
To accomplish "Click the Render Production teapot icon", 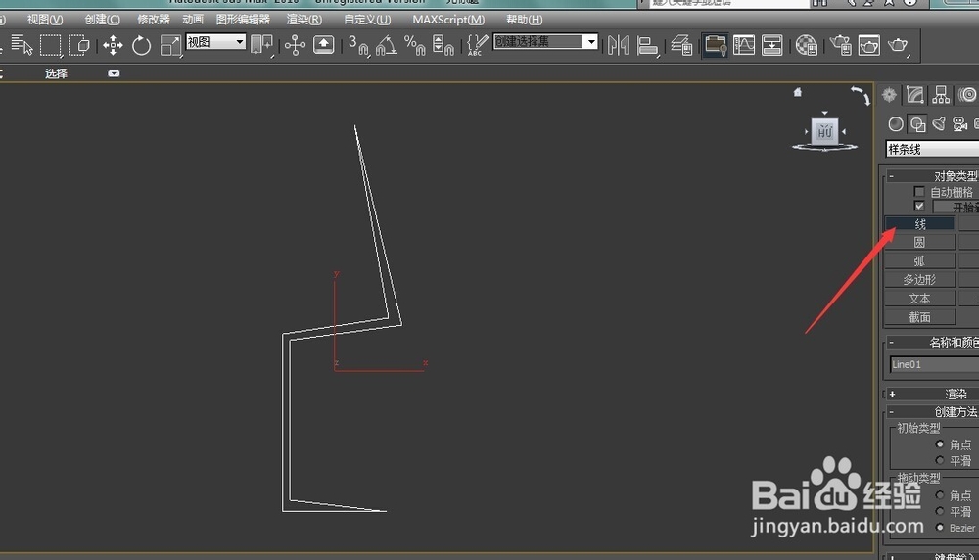I will point(898,45).
